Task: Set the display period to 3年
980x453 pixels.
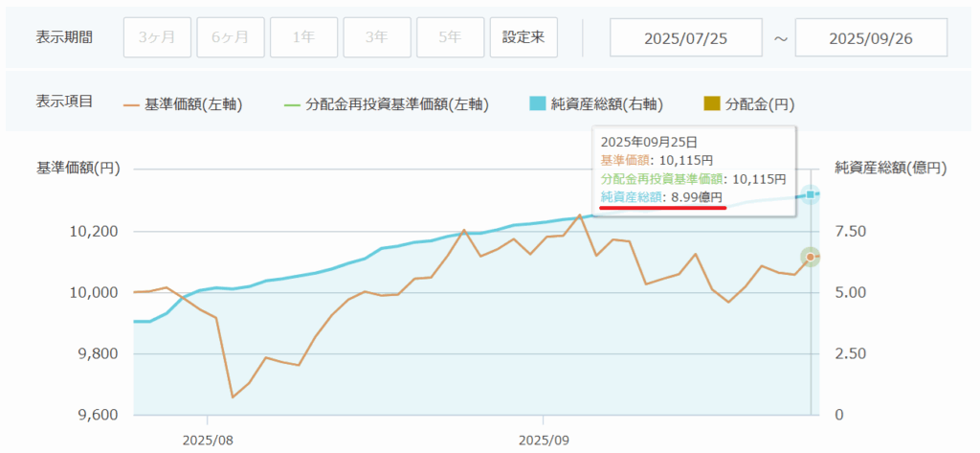Action: point(376,38)
